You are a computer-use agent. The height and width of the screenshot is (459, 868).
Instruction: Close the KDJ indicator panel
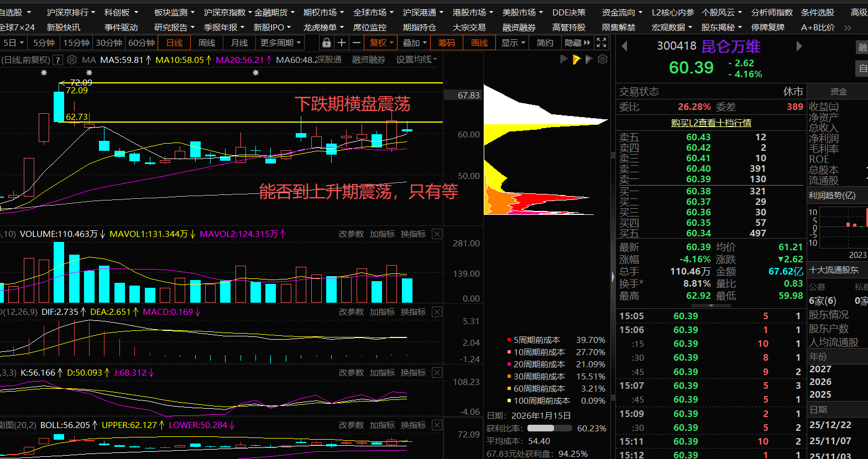tap(437, 373)
